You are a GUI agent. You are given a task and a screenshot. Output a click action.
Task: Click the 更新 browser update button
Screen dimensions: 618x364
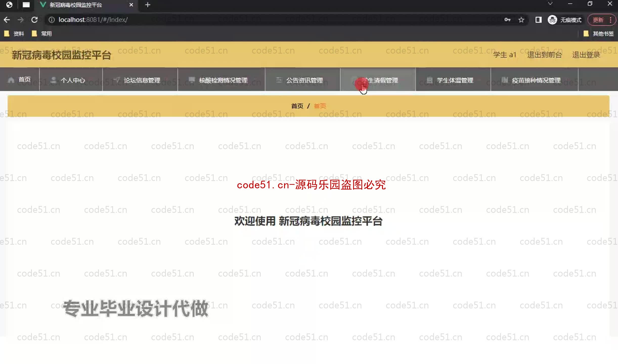(x=598, y=20)
